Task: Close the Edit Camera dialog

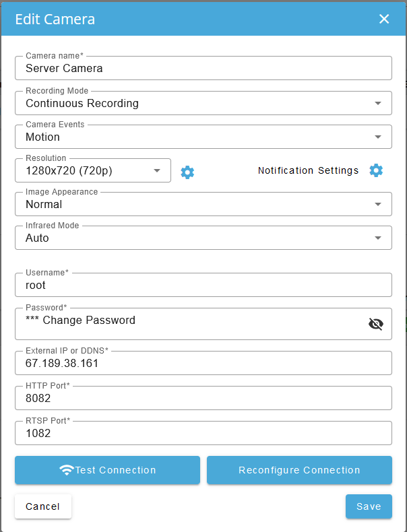Action: tap(384, 19)
